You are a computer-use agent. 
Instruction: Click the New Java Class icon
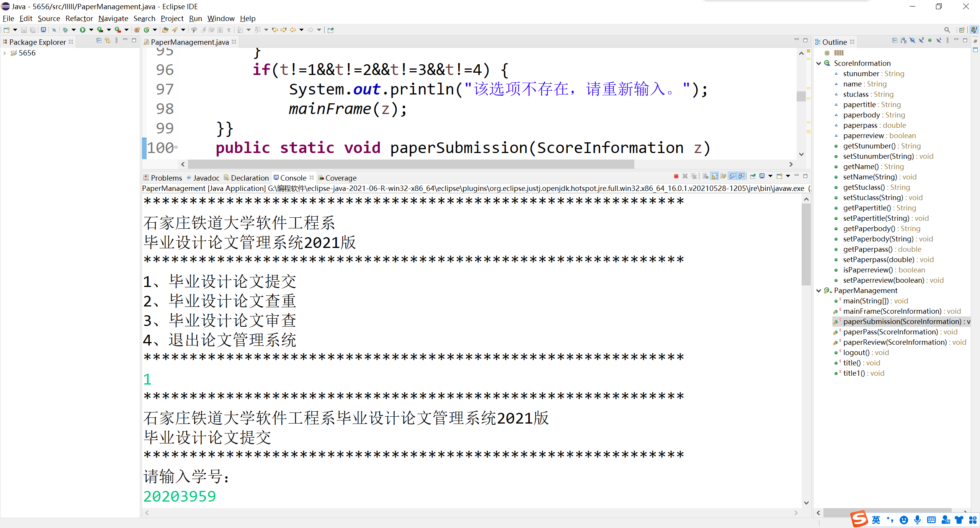tap(147, 30)
